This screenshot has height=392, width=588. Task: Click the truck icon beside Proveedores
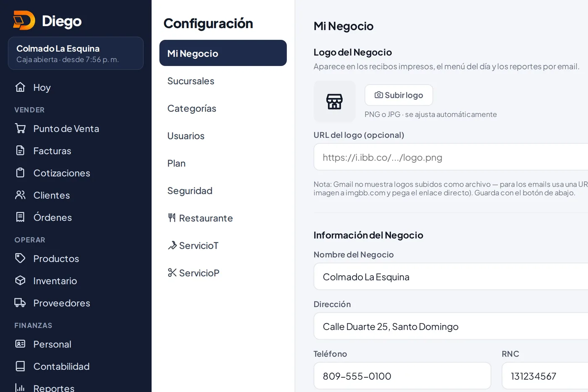(x=20, y=303)
